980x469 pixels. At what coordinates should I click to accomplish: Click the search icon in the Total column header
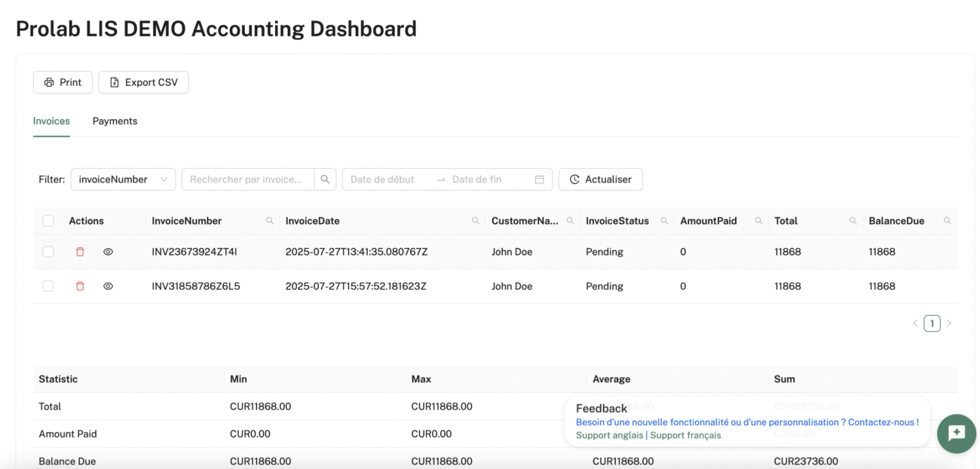click(853, 221)
